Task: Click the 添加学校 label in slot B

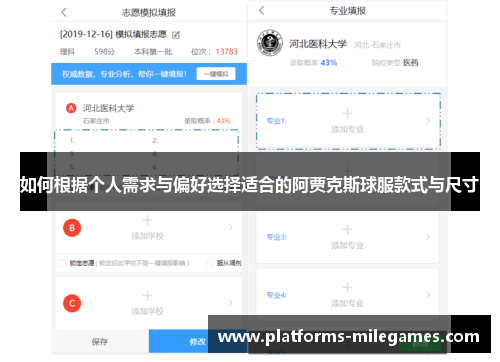Action: (x=147, y=236)
